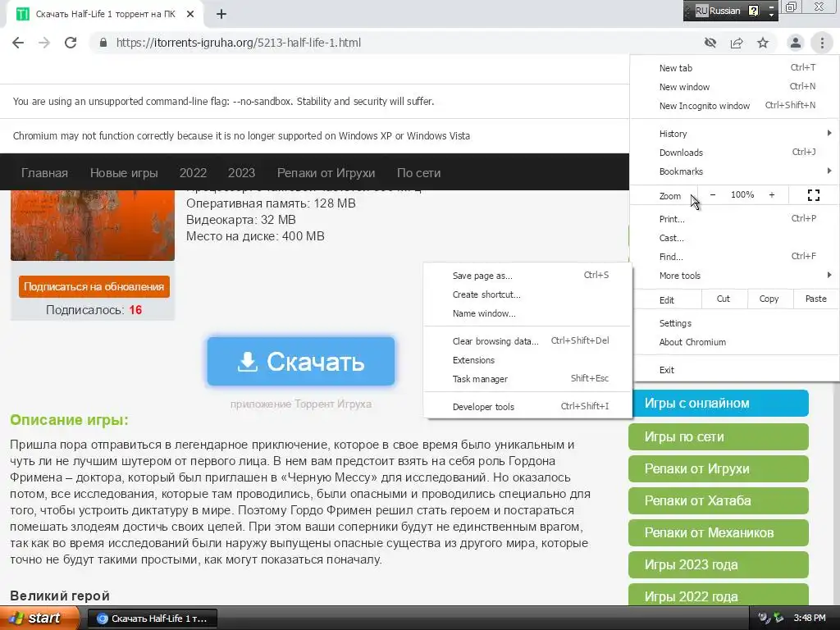Click the Игры по сети sidebar button
Screen dimensions: 840x630
coord(719,437)
